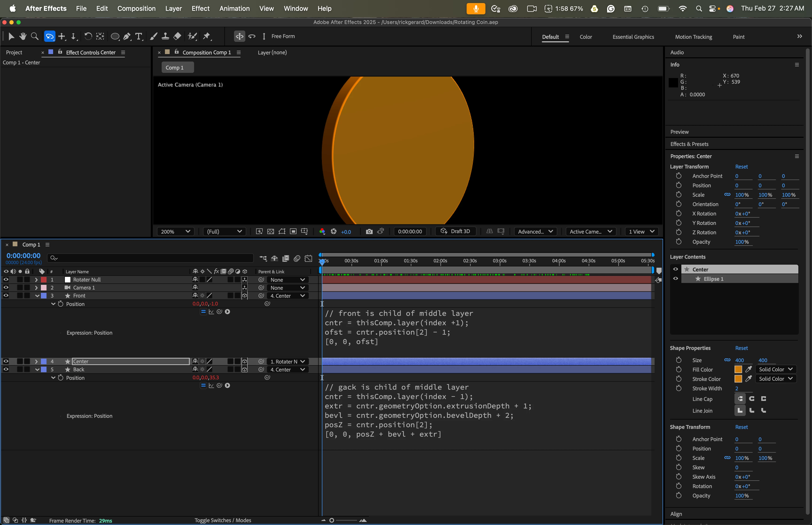Select the Ellipse shape tool
The height and width of the screenshot is (525, 812).
click(115, 36)
